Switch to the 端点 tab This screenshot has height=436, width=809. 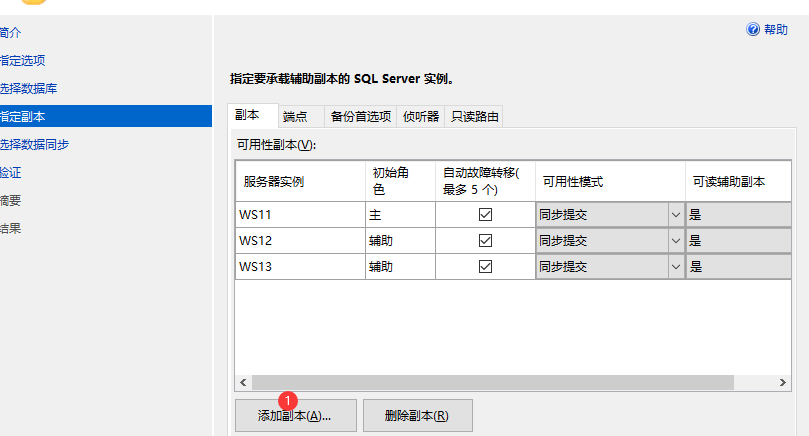tap(301, 117)
